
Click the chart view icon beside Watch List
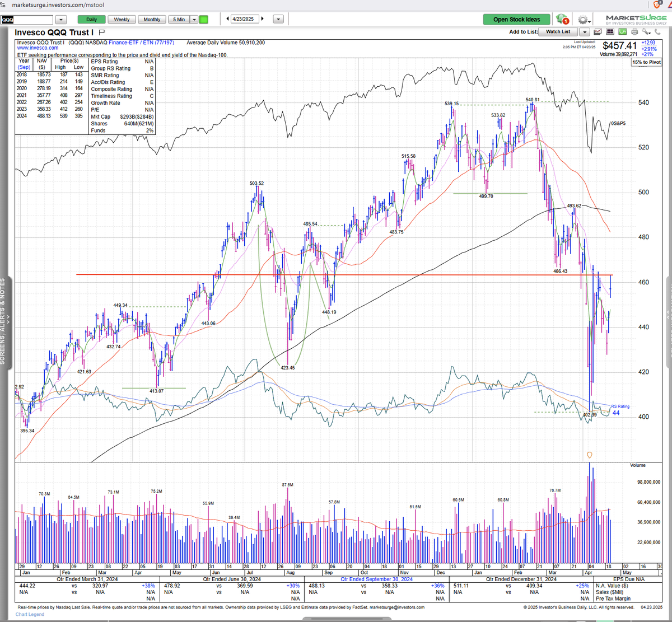tap(598, 32)
